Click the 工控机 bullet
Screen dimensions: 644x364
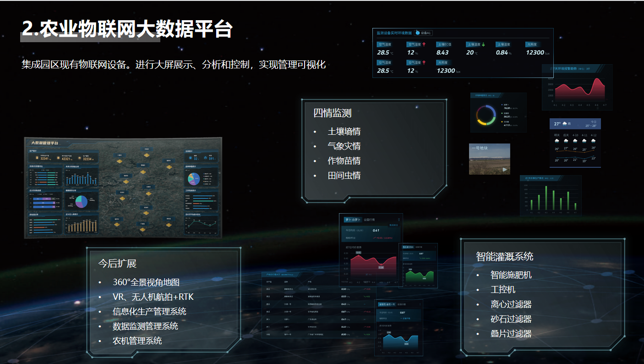click(503, 290)
